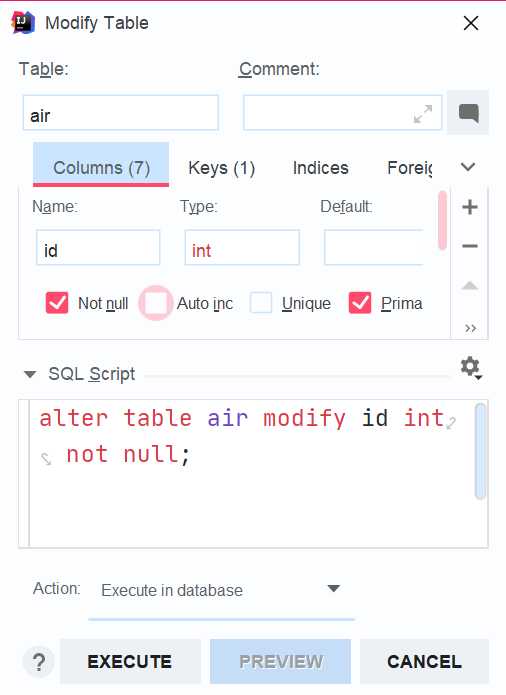
Task: Click the EXECUTE button
Action: pyautogui.click(x=130, y=661)
